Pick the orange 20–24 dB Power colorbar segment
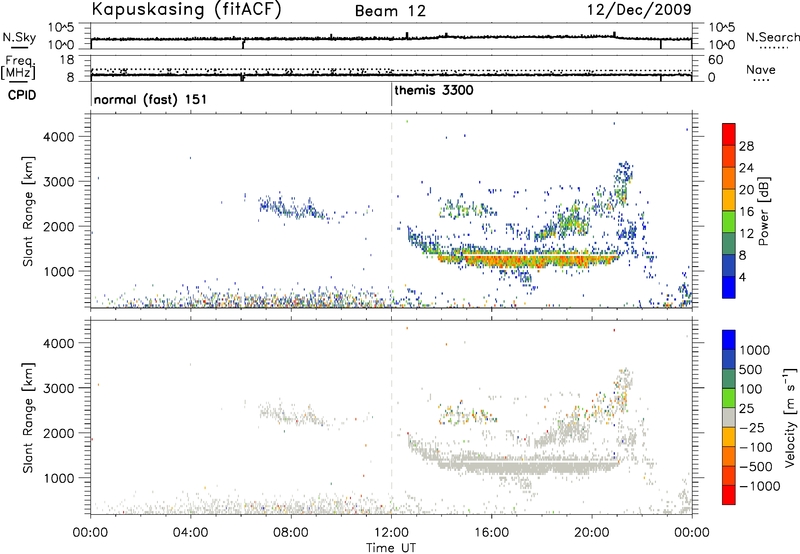 pyautogui.click(x=729, y=178)
